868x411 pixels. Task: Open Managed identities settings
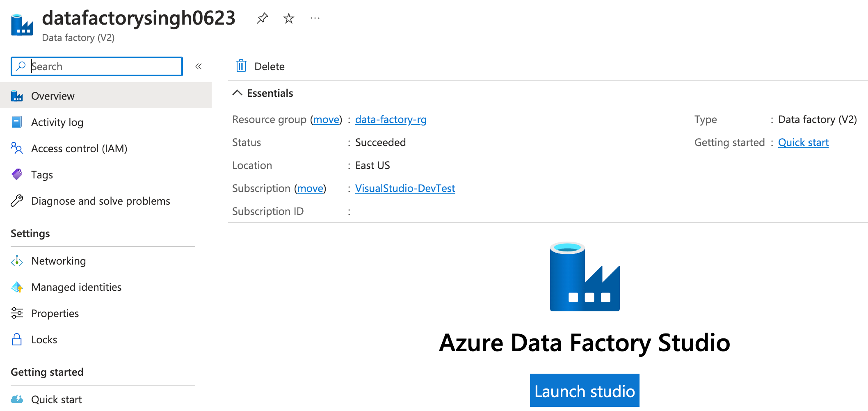pyautogui.click(x=76, y=287)
